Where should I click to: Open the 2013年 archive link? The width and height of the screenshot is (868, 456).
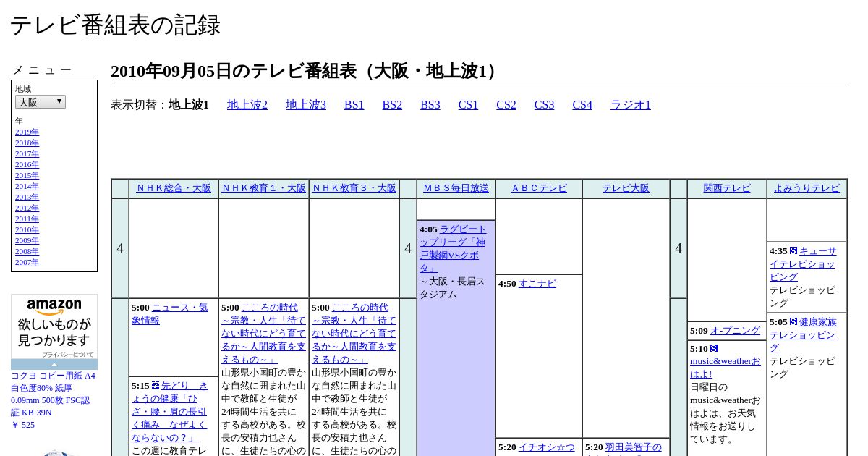(27, 198)
